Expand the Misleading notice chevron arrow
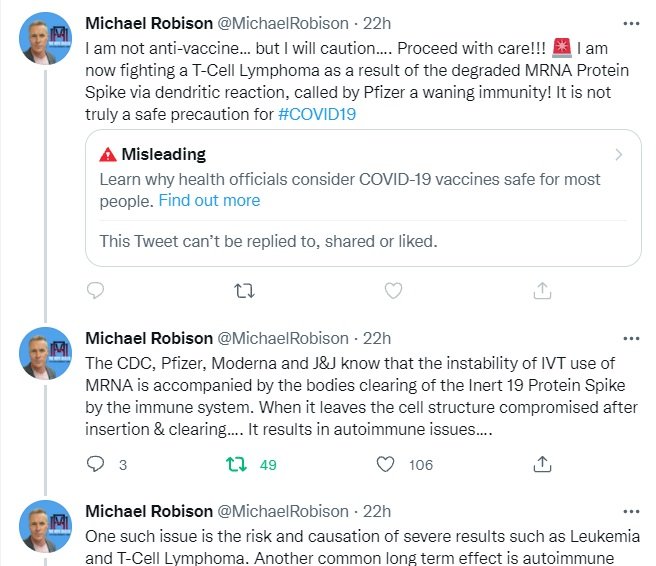 (x=619, y=155)
